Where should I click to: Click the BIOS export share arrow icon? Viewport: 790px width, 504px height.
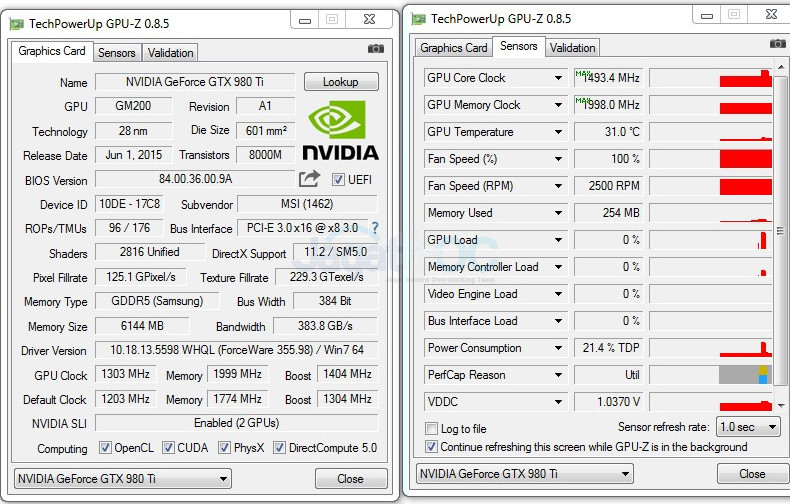309,178
